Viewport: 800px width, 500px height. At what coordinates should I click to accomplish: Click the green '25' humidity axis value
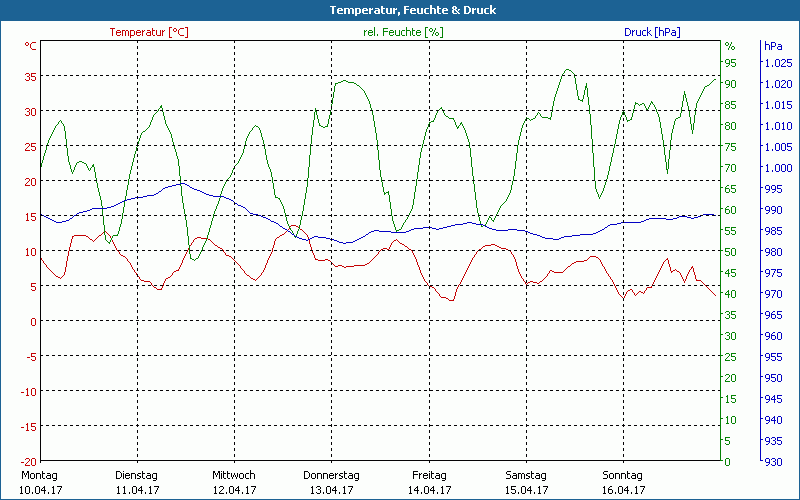[731, 357]
